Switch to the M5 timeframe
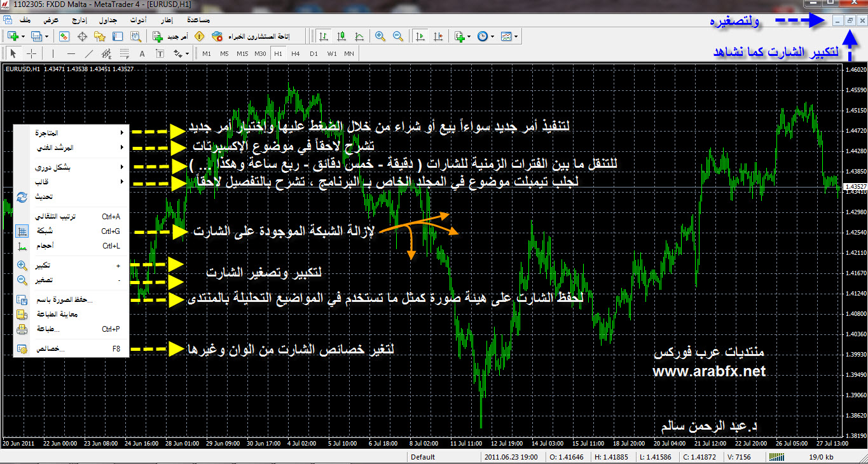Viewport: 868px width, 464px height. coord(224,53)
